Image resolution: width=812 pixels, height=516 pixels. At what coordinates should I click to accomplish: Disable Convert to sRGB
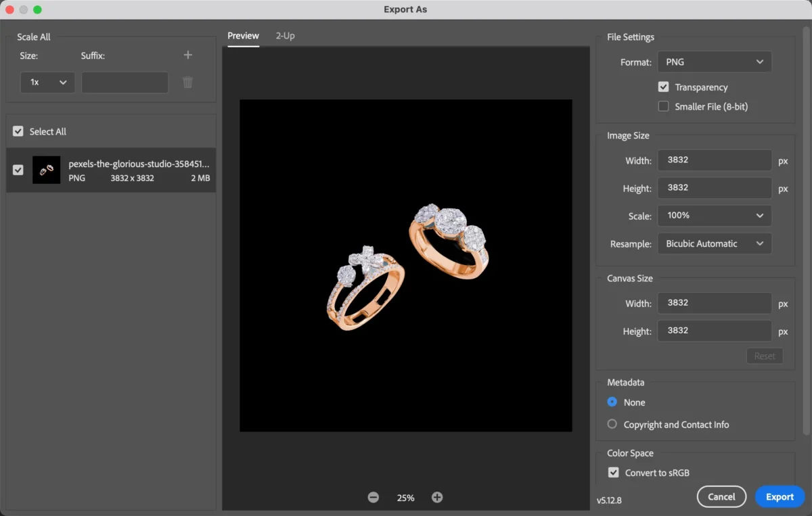tap(613, 472)
